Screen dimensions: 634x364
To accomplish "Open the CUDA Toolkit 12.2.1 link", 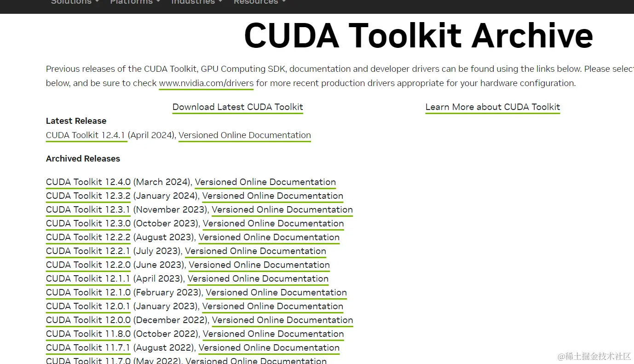I will [x=88, y=251].
